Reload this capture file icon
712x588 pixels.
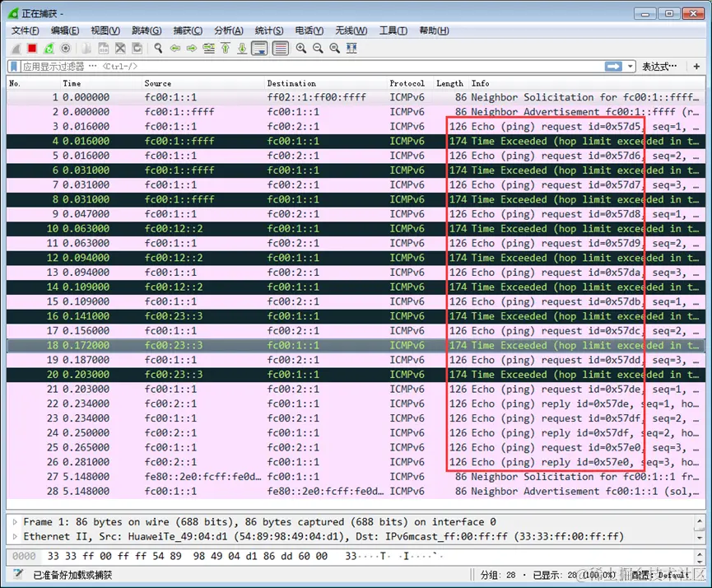click(x=137, y=48)
